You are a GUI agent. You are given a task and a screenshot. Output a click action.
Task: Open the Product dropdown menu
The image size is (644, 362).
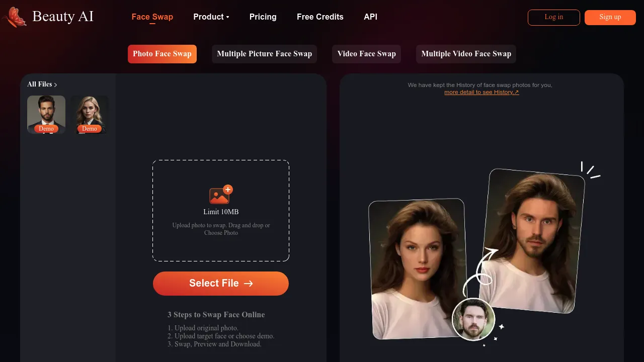211,17
